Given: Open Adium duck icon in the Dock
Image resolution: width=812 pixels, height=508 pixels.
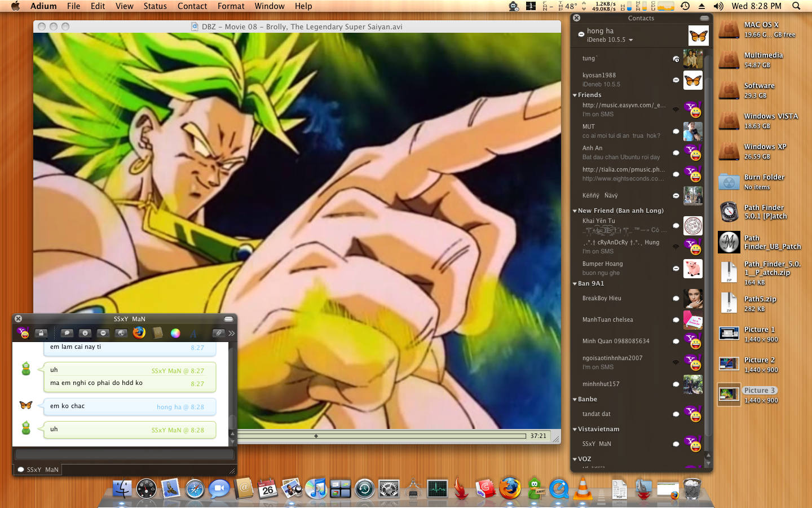Looking at the screenshot, I should [535, 488].
